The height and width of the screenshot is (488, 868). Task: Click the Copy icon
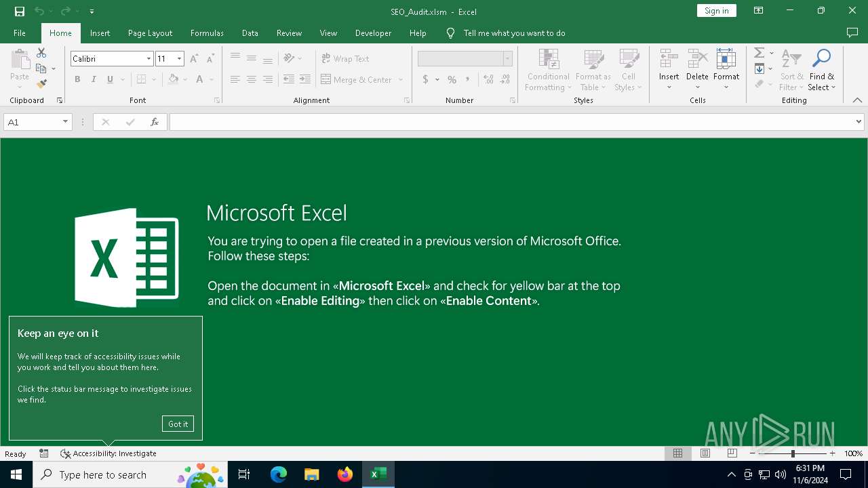click(41, 68)
